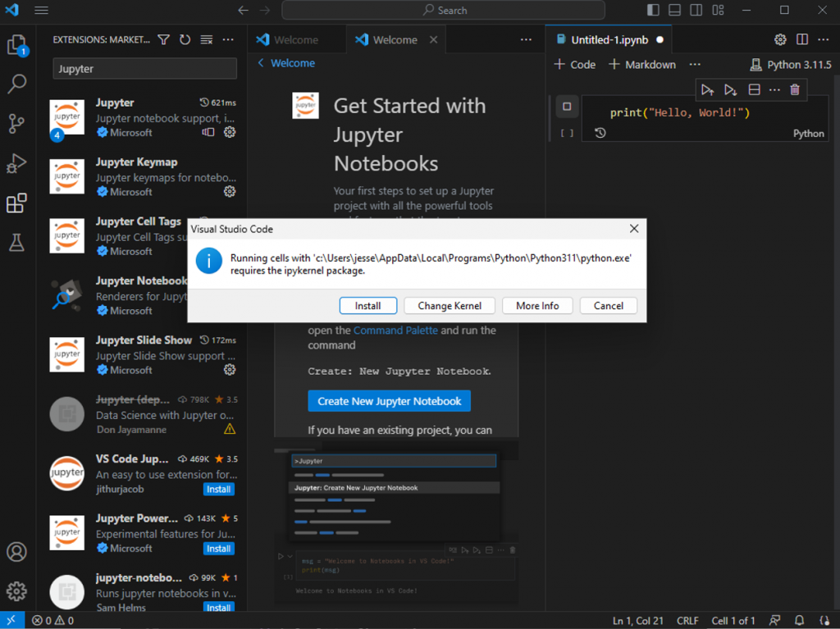The image size is (840, 629).
Task: Run cells above using toolbar icon
Action: click(x=708, y=90)
